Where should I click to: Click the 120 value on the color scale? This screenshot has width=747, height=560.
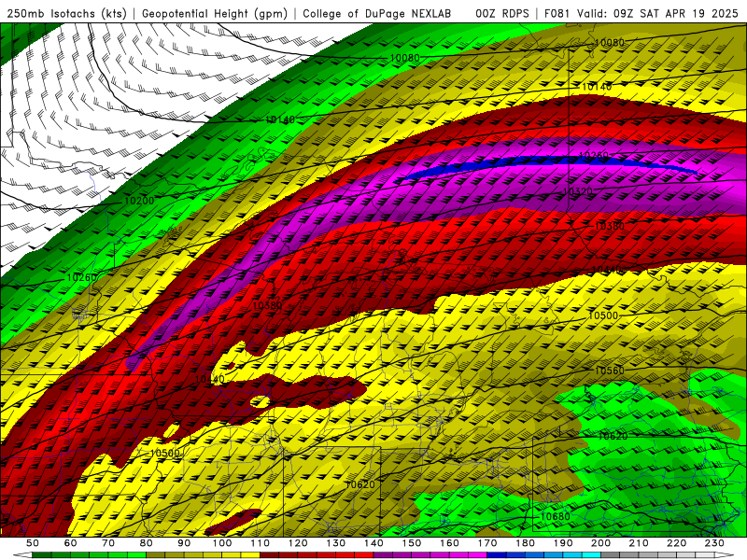pos(298,543)
